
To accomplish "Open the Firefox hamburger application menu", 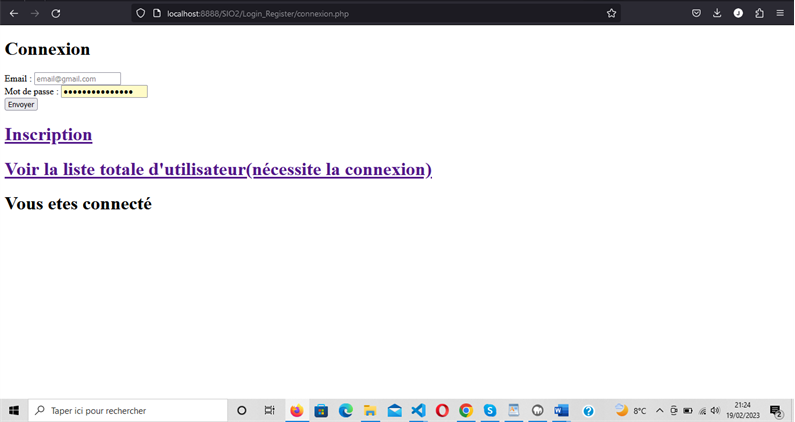I will click(x=780, y=13).
